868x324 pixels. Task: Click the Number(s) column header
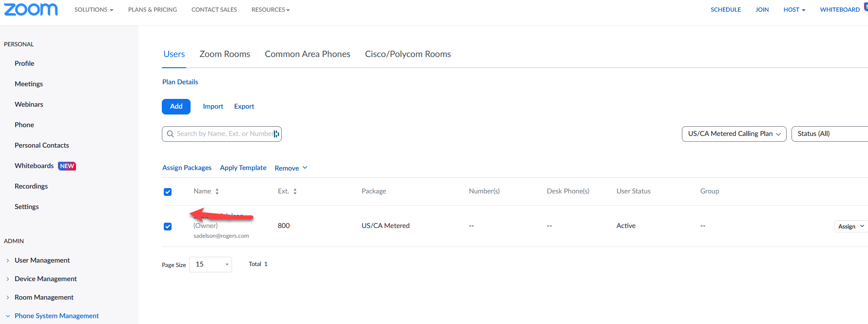click(484, 191)
